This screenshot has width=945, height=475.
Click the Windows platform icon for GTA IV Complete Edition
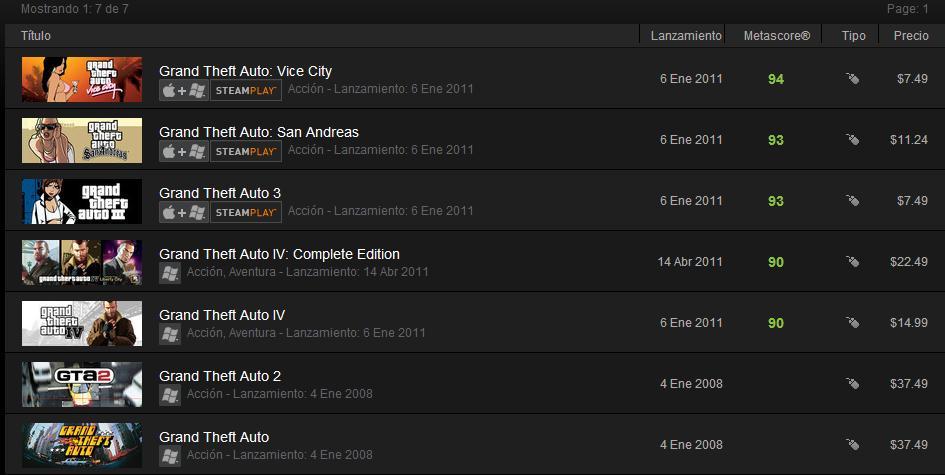coord(170,273)
